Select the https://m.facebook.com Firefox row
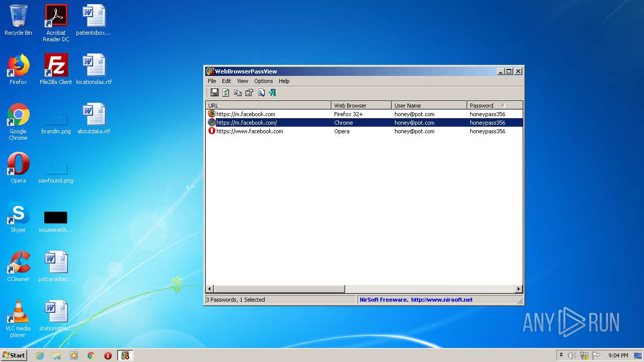The width and height of the screenshot is (644, 362). click(x=364, y=114)
